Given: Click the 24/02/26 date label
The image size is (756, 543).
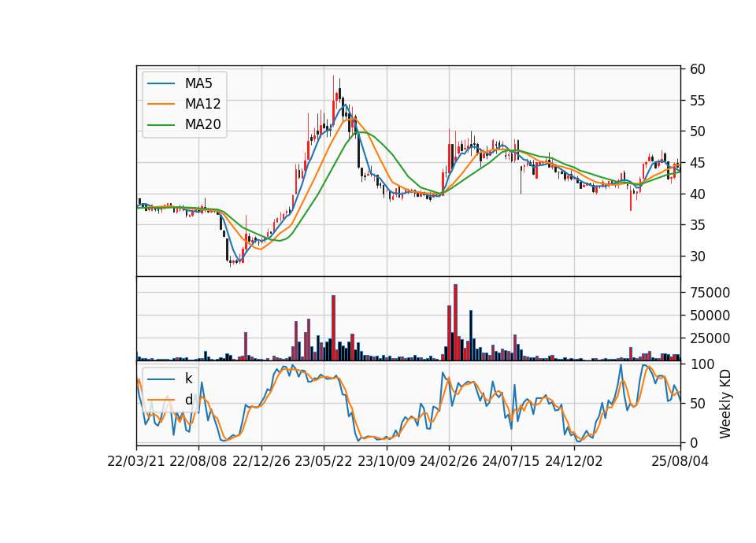Looking at the screenshot, I should point(448,461).
